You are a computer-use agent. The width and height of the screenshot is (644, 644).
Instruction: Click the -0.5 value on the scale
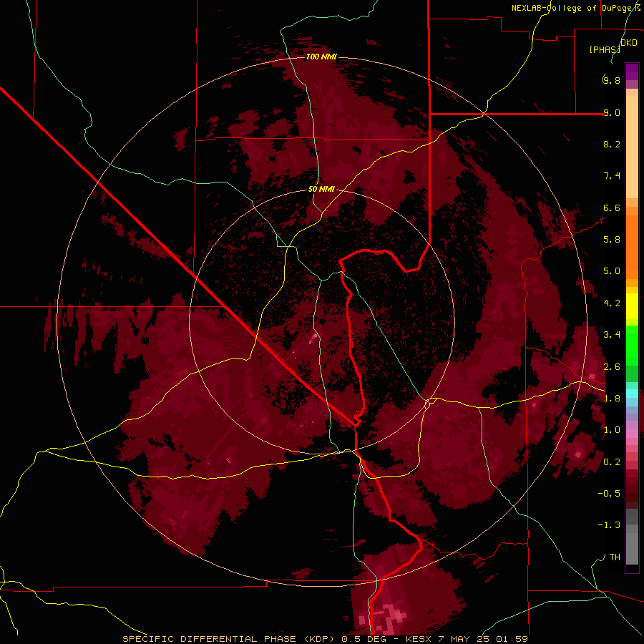[x=609, y=494]
